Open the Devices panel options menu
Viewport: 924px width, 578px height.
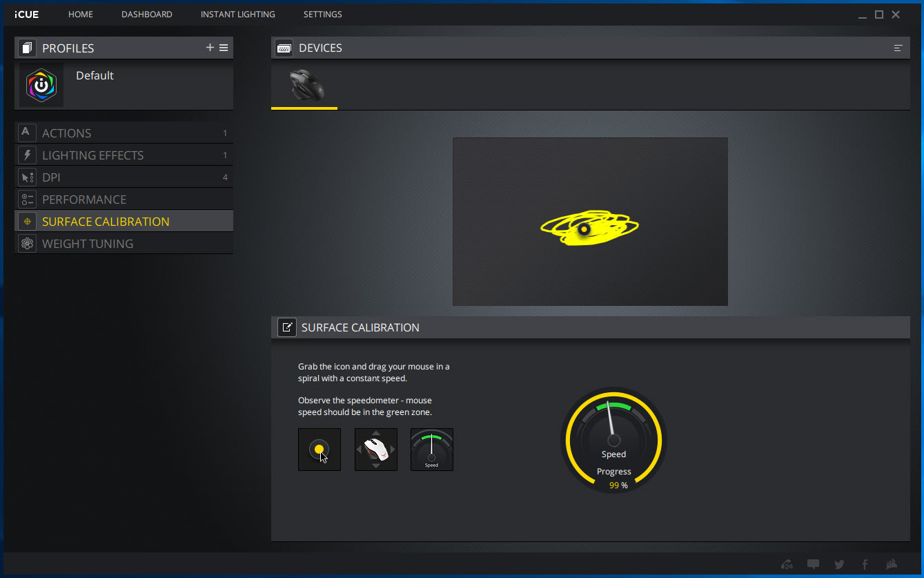pyautogui.click(x=898, y=48)
